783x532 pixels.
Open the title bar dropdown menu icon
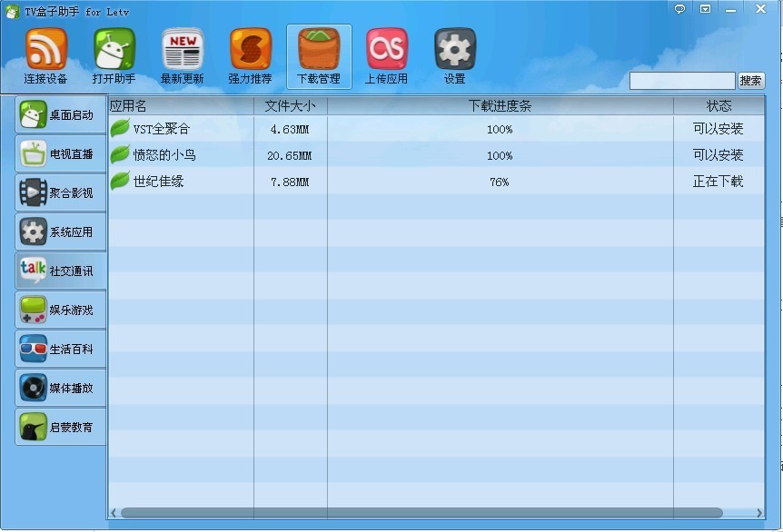click(x=705, y=9)
